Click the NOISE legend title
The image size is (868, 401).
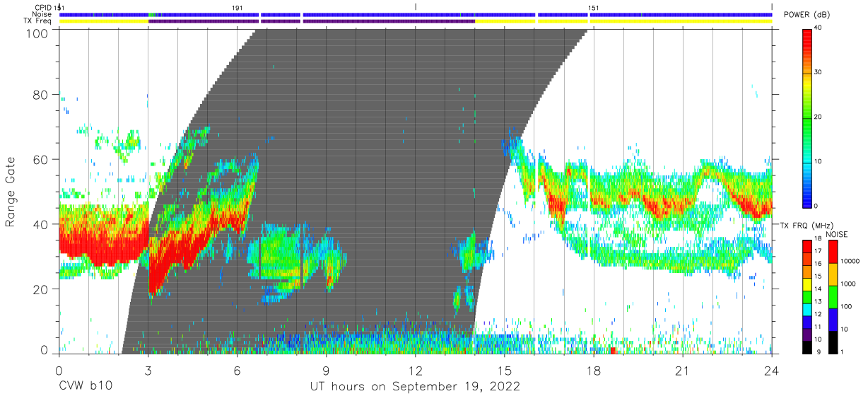pos(838,234)
